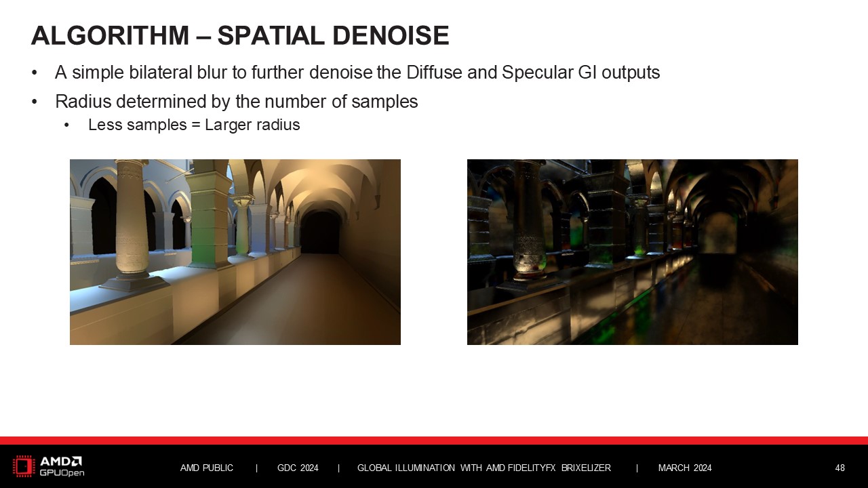
Task: Click the slide number 48
Action: coord(840,468)
